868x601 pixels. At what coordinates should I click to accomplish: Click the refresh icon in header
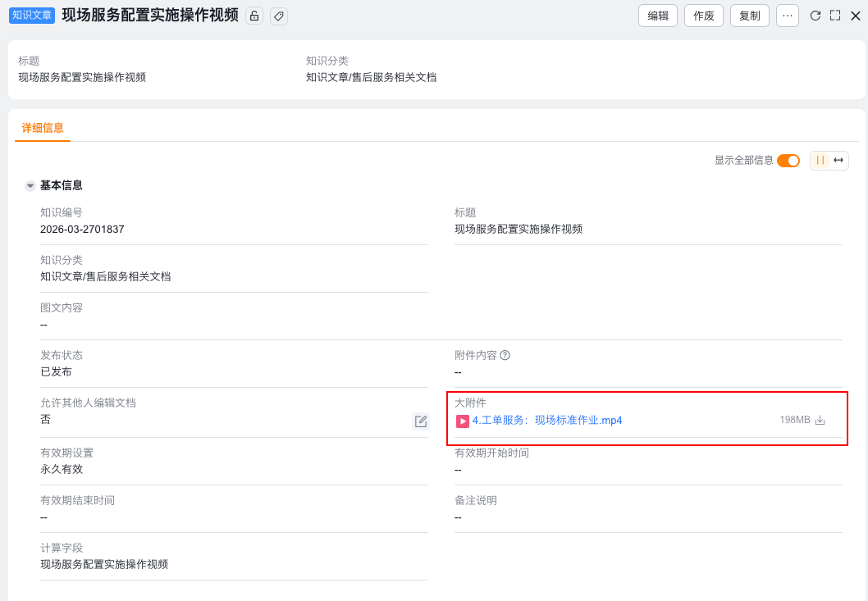point(815,16)
